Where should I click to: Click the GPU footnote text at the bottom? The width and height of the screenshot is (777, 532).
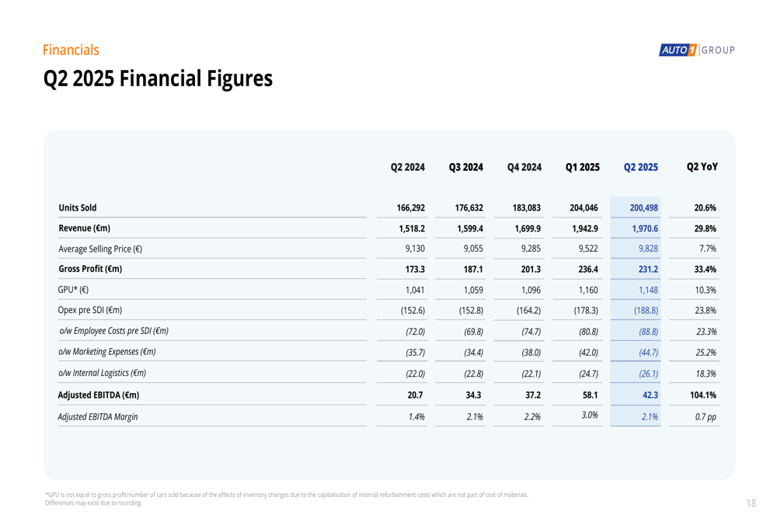point(286,495)
